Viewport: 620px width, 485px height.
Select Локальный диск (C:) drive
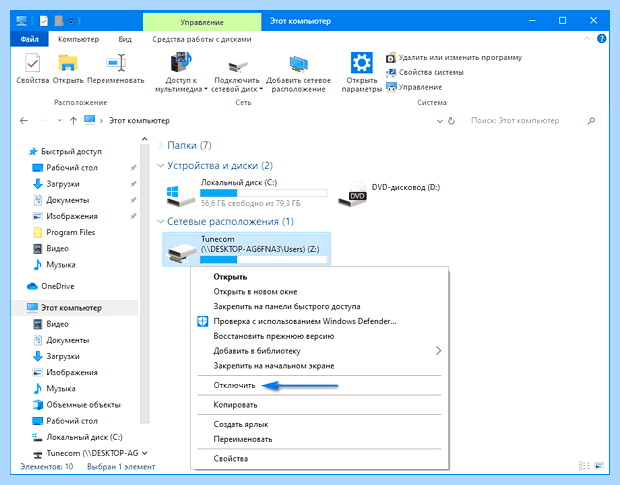coord(247,193)
